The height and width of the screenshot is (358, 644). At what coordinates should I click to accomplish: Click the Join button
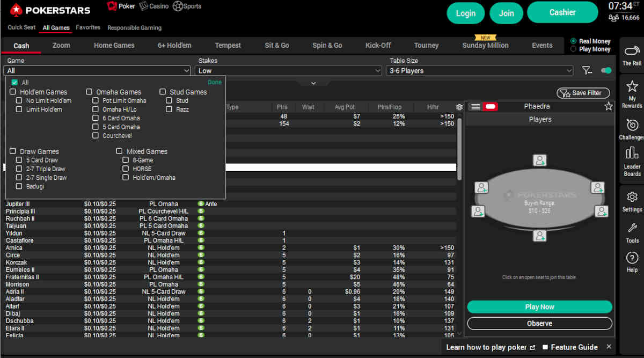pos(507,13)
